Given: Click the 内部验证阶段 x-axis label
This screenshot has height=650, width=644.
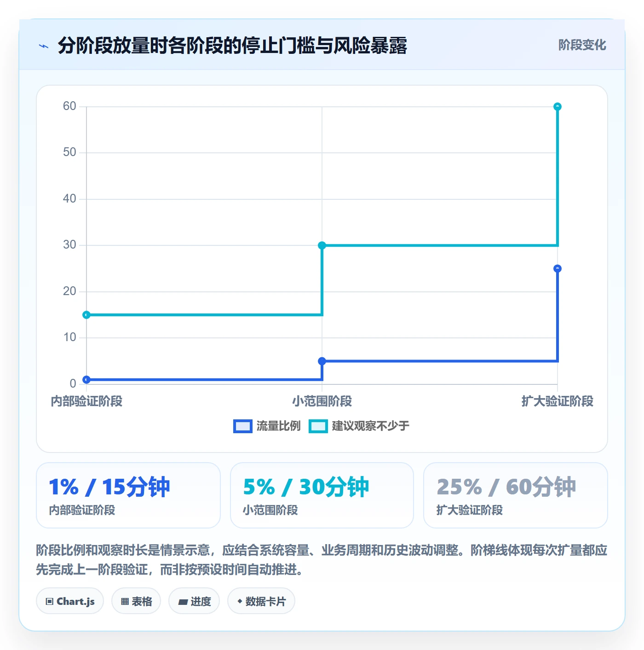Looking at the screenshot, I should (x=86, y=401).
